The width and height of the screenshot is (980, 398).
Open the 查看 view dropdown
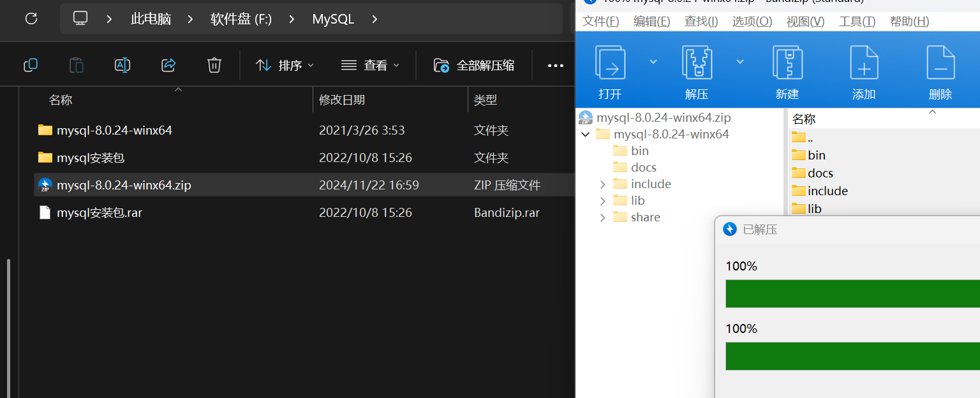click(x=371, y=65)
